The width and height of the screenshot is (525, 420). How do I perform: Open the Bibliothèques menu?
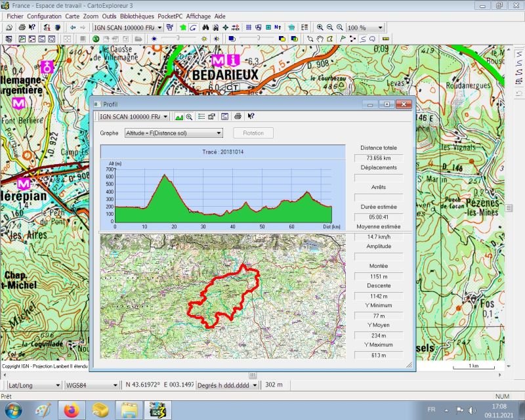[137, 16]
